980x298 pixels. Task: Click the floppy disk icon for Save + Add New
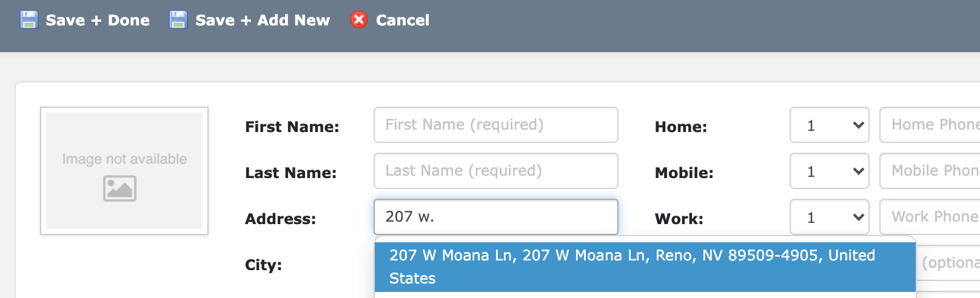(178, 20)
